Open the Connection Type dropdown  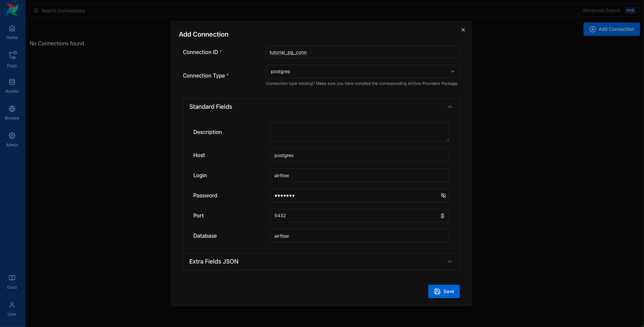click(362, 72)
